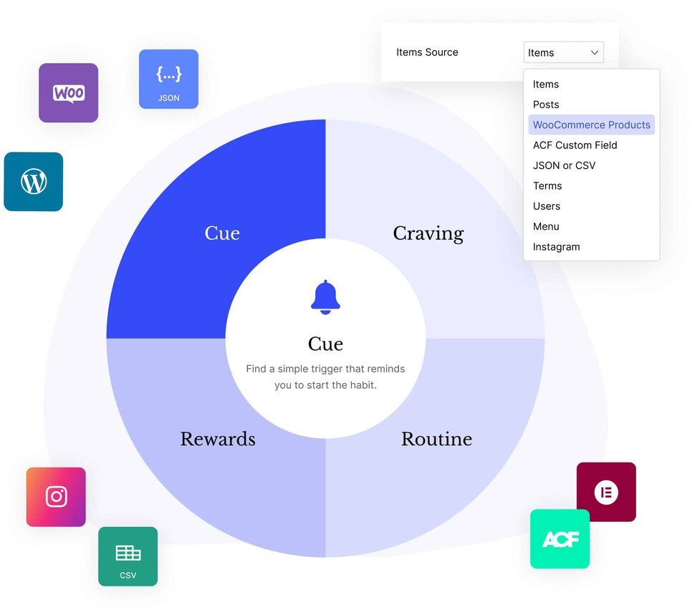Select the JSON source icon
This screenshot has width=700, height=615.
pyautogui.click(x=168, y=79)
